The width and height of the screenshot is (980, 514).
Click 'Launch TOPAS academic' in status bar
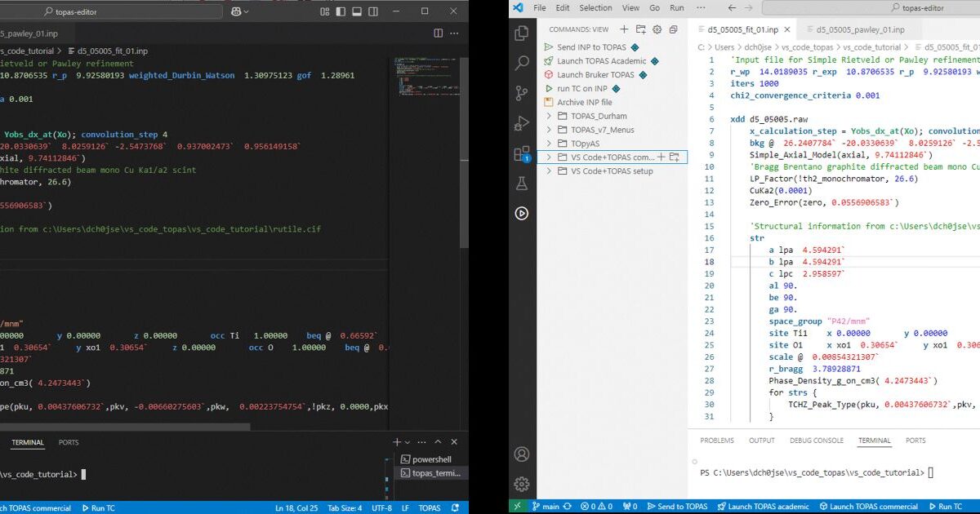click(x=765, y=507)
